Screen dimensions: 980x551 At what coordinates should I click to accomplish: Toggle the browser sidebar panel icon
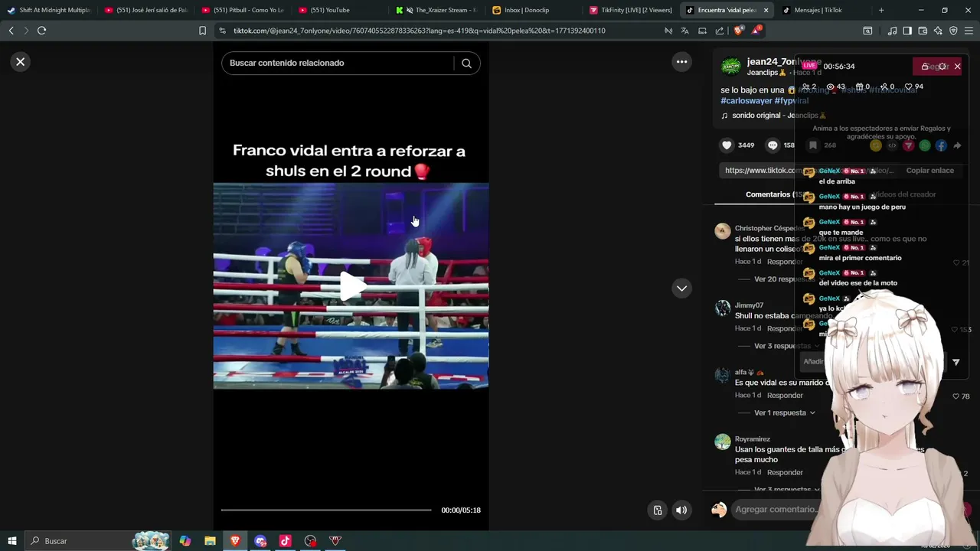pos(907,31)
